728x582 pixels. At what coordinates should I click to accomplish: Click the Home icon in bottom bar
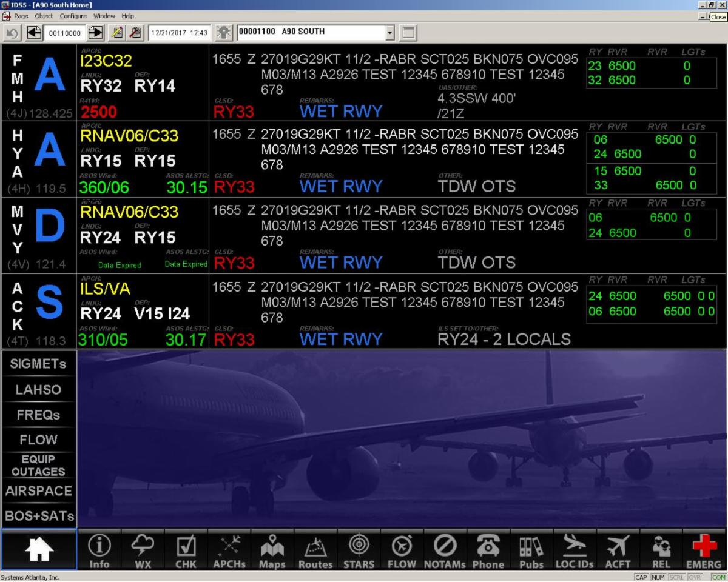point(39,549)
